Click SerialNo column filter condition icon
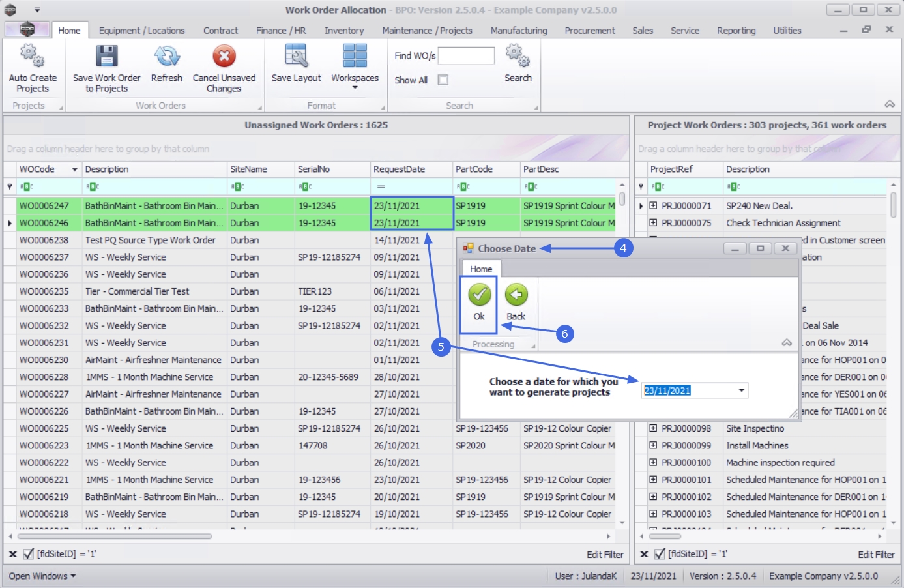The height and width of the screenshot is (588, 904). pos(305,186)
